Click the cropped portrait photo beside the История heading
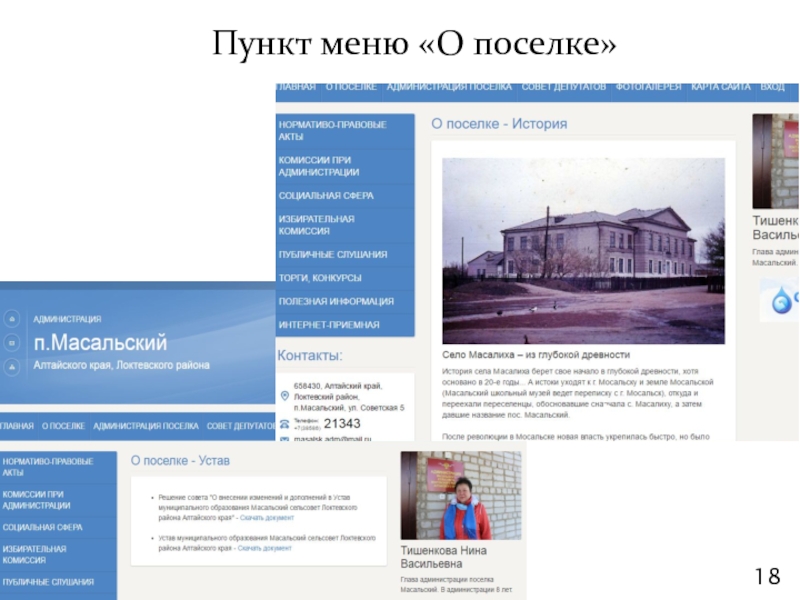Screen dimensions: 800x600 point(776,161)
